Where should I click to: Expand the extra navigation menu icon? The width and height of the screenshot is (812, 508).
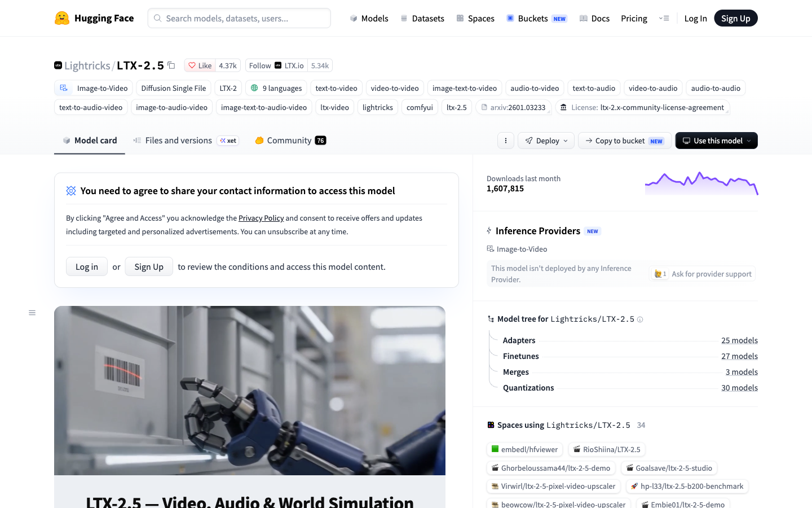(x=664, y=18)
